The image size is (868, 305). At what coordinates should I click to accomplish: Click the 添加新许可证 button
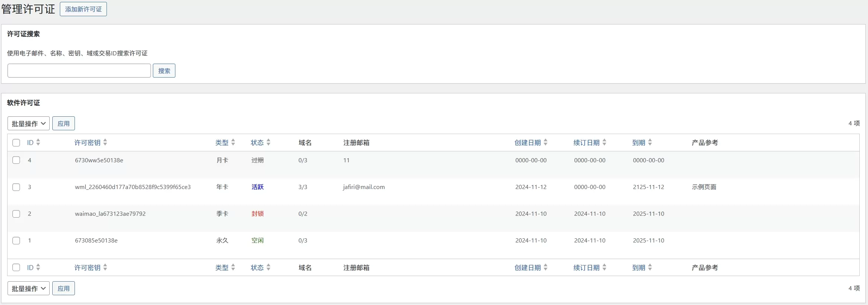click(83, 9)
